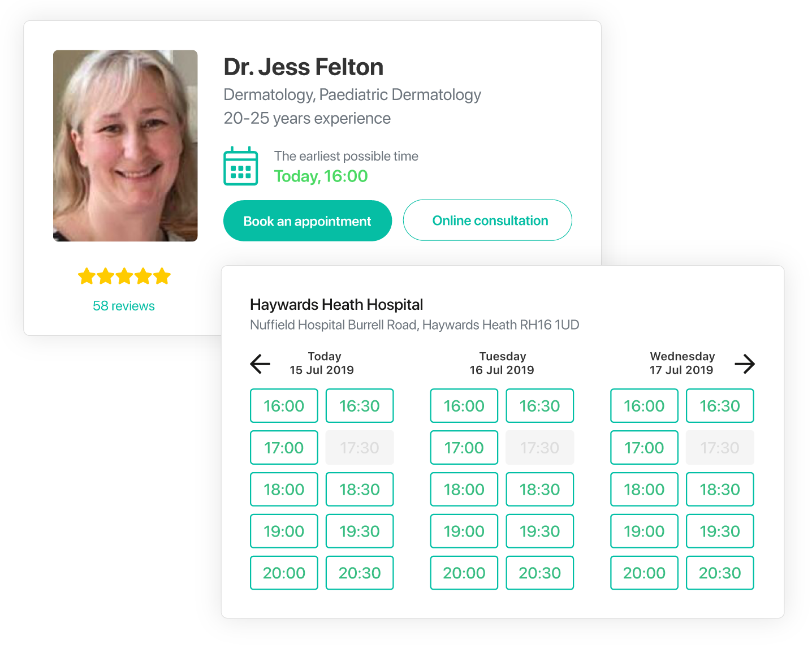Open Dr. Jess Felton's profile photo
Screen dimensions: 812x653
coord(126,146)
